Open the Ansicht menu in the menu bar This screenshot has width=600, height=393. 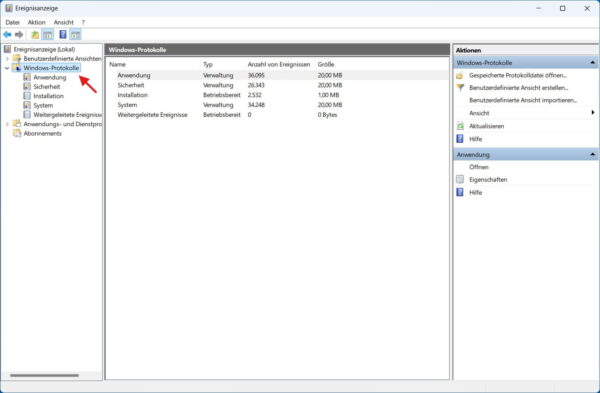pyautogui.click(x=64, y=23)
